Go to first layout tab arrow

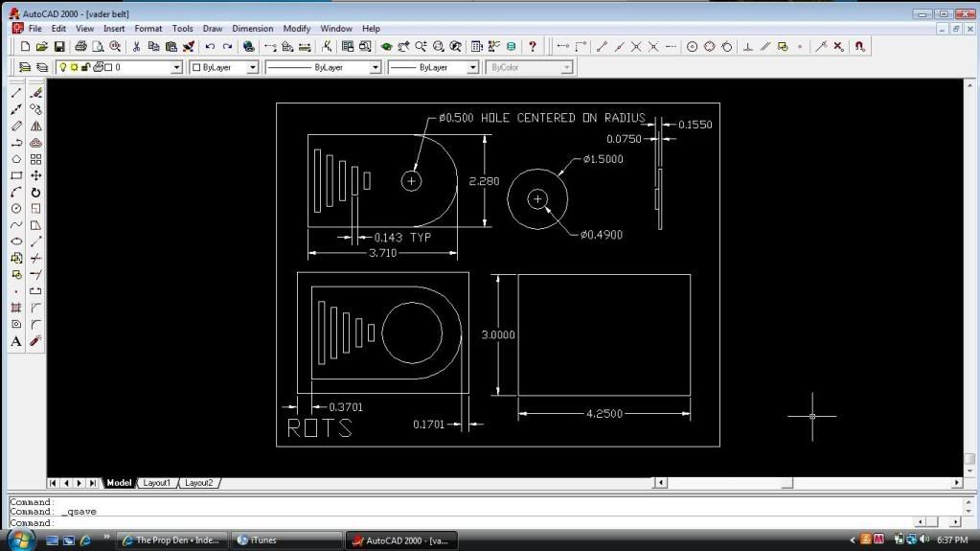coord(53,483)
